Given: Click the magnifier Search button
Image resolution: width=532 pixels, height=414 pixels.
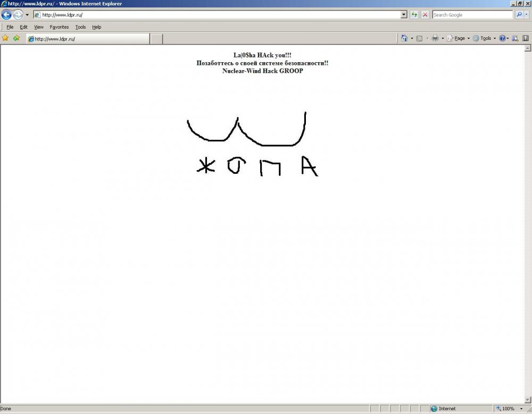Looking at the screenshot, I should click(x=519, y=15).
